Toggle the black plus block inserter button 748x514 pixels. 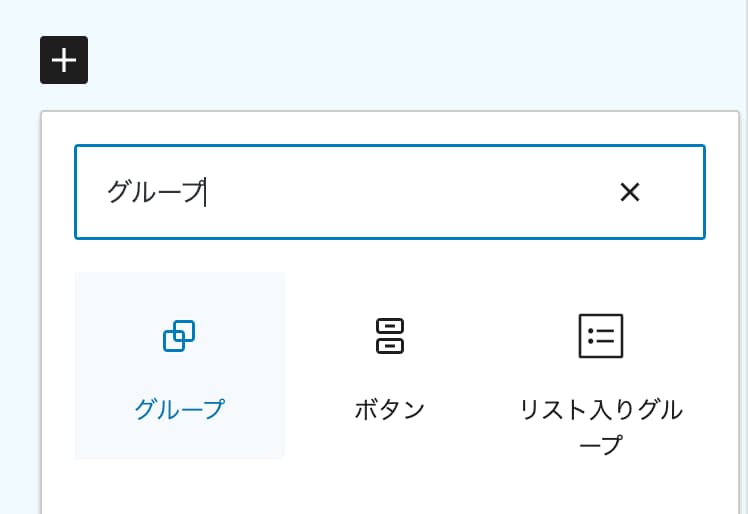pyautogui.click(x=64, y=60)
